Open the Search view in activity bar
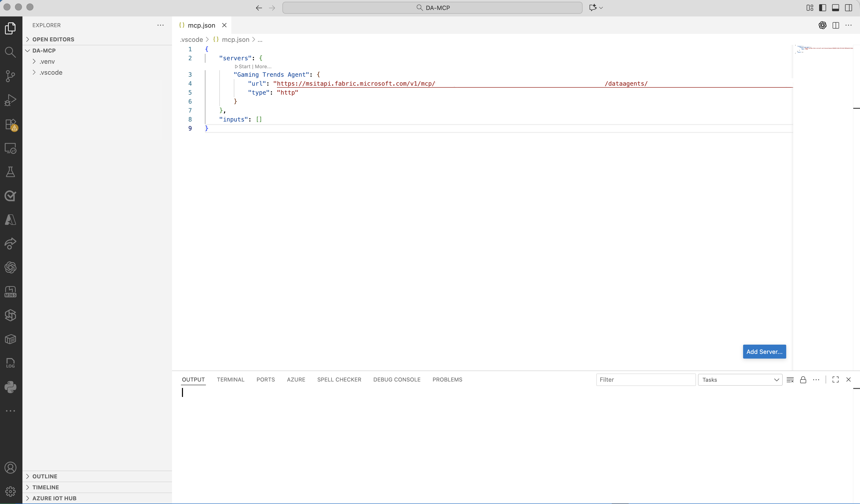Viewport: 860px width, 504px height. (x=10, y=52)
